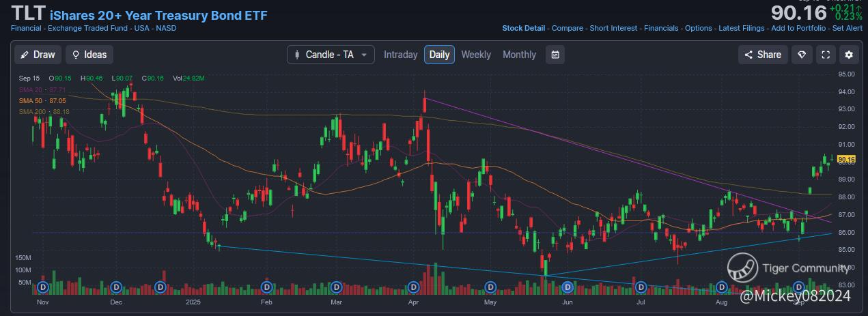Click the dividend marker above the May label

pos(490,287)
